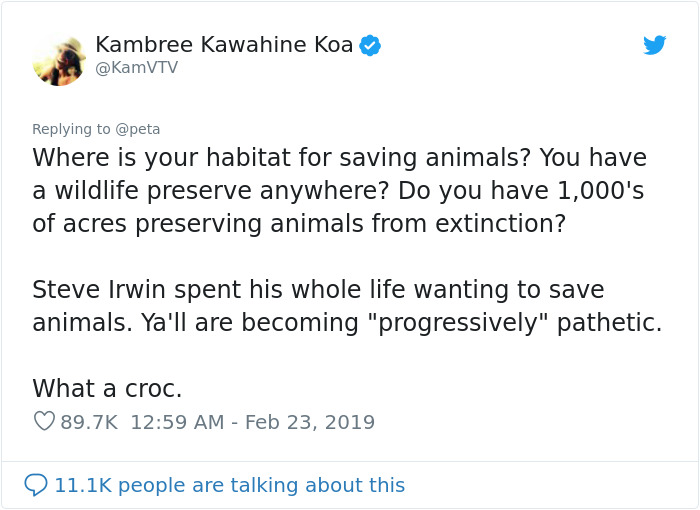This screenshot has width=700, height=510.
Task: View 11.1K people are talking about this
Action: point(229,485)
